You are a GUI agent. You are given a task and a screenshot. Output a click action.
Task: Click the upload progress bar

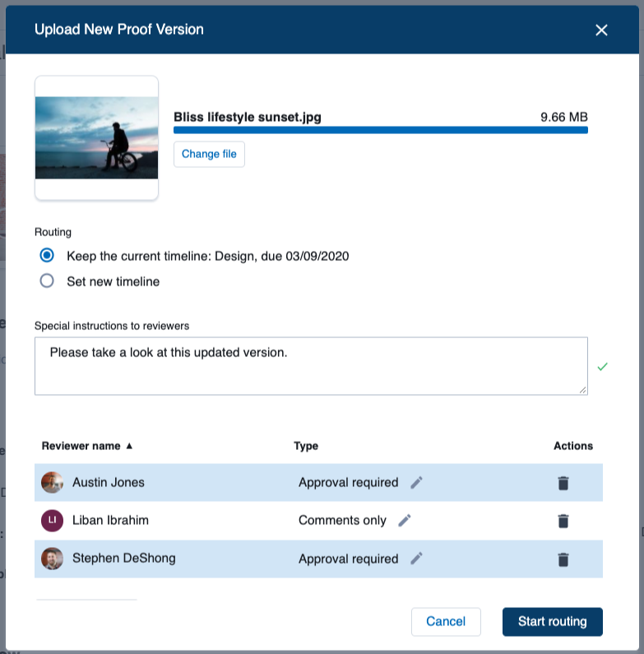click(380, 130)
